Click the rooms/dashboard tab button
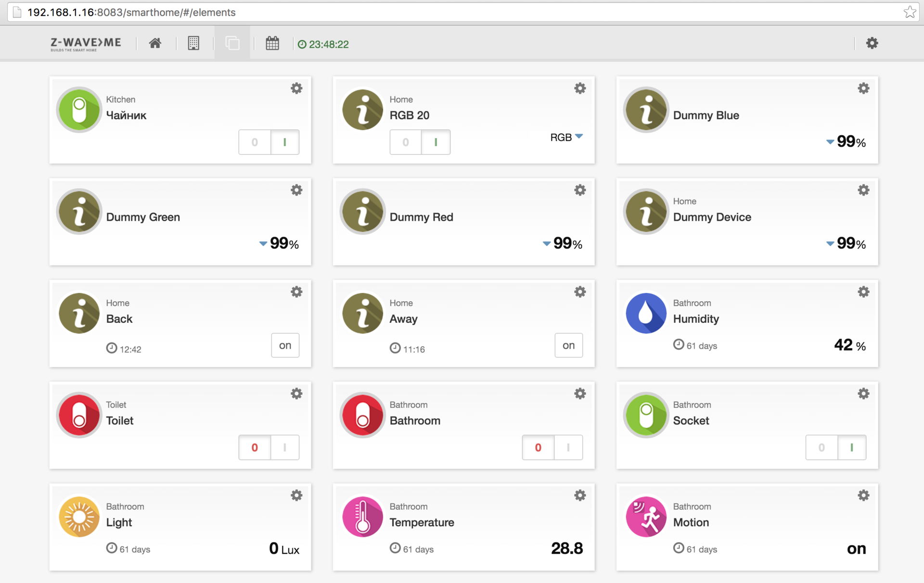The image size is (924, 583). 194,42
